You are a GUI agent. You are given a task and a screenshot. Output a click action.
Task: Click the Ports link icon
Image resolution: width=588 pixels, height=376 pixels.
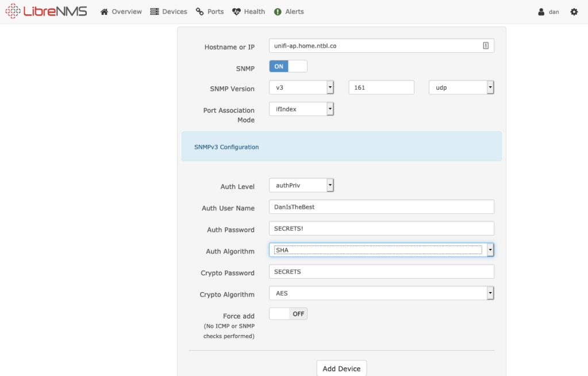click(199, 11)
